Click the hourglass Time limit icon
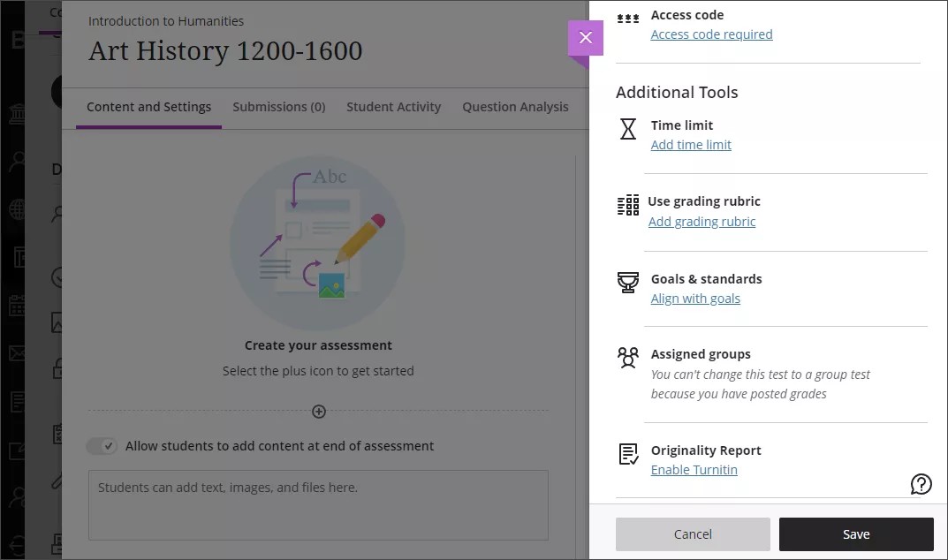This screenshot has width=948, height=560. (x=627, y=130)
